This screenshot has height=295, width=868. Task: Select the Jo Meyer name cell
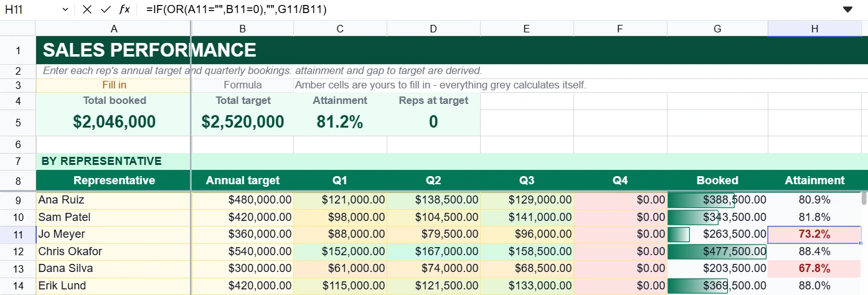tap(114, 234)
